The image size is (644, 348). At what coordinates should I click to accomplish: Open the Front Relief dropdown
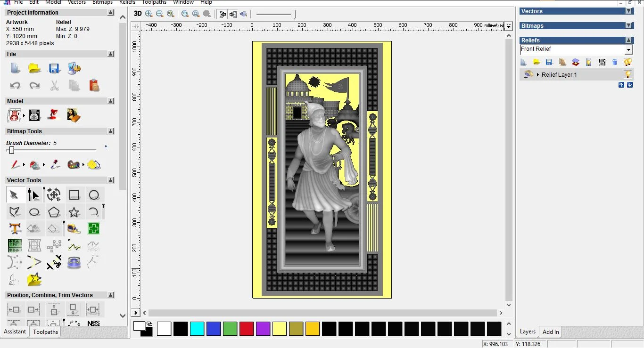[628, 50]
